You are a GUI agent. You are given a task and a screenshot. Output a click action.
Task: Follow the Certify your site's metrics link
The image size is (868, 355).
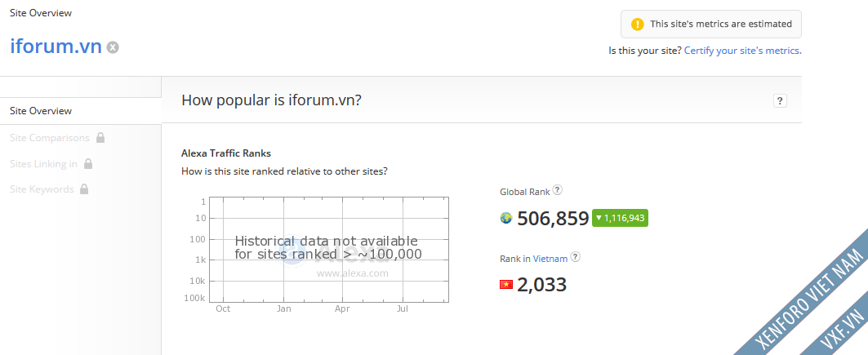point(743,51)
